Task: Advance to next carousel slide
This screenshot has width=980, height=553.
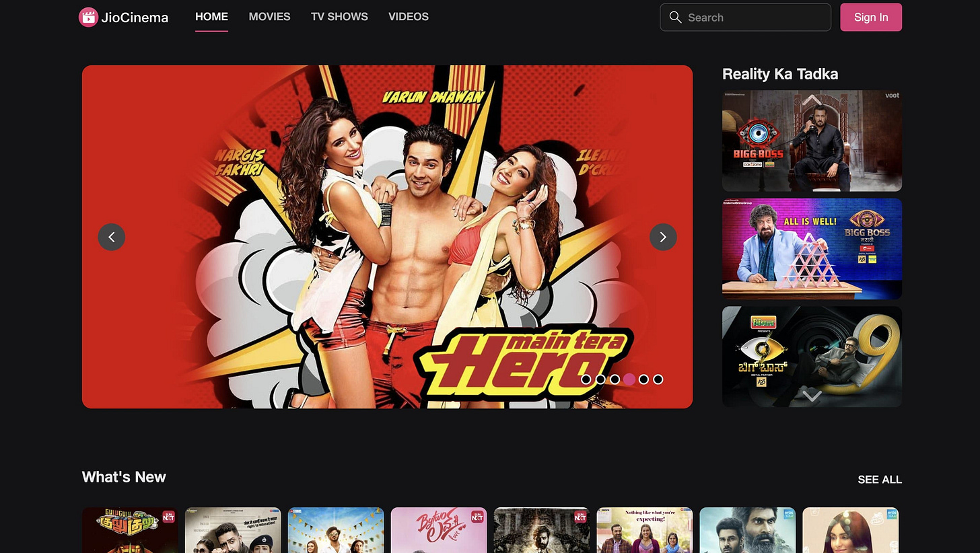Action: [x=663, y=237]
